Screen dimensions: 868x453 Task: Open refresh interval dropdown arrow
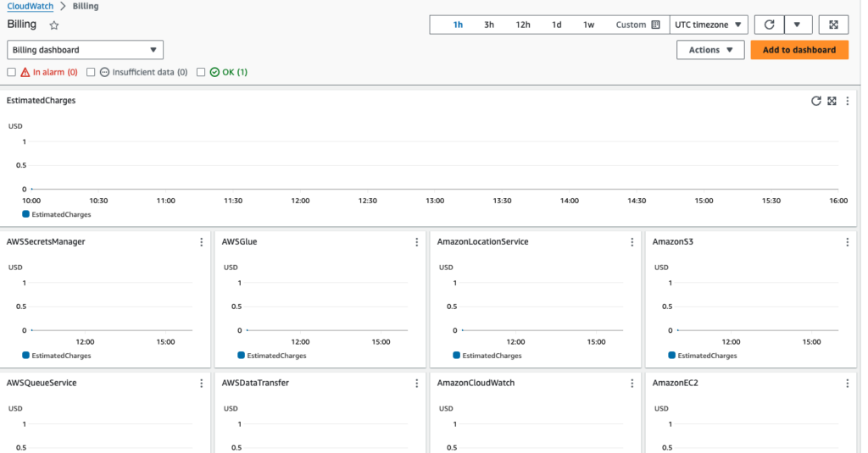coord(797,25)
